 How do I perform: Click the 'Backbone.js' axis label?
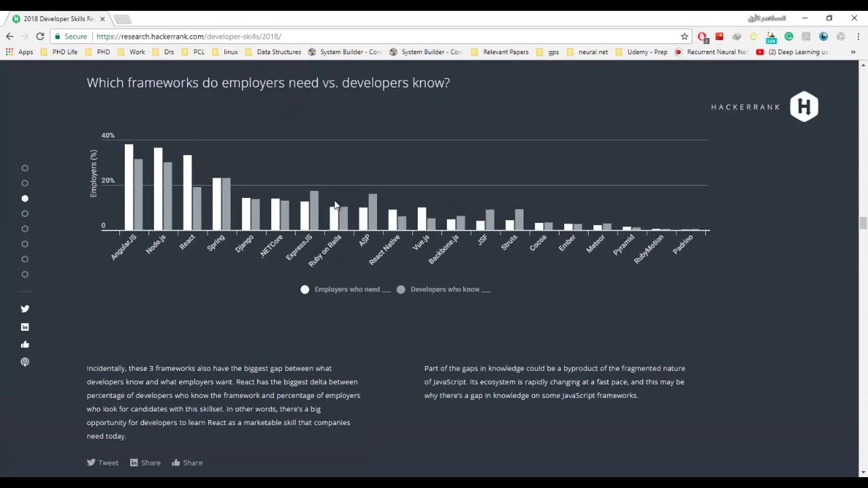click(x=443, y=249)
